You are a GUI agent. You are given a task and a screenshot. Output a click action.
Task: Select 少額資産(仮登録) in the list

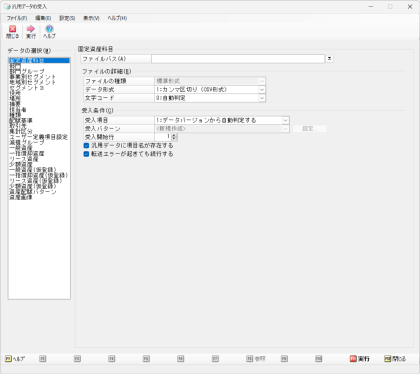click(x=33, y=186)
